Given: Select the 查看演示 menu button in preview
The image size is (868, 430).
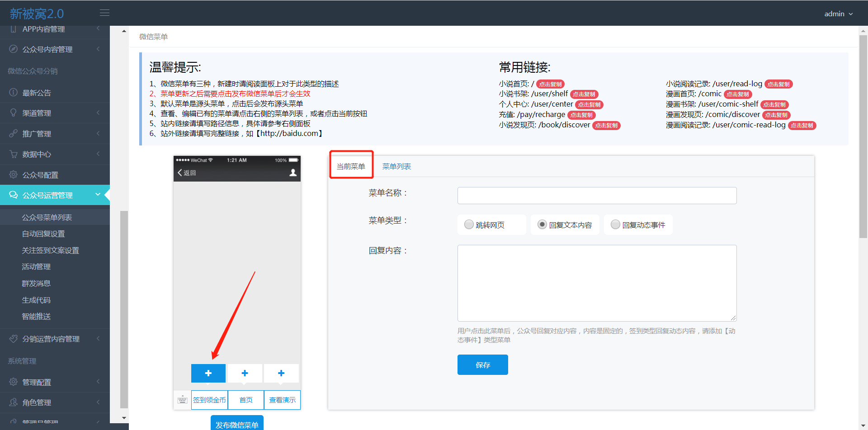Looking at the screenshot, I should 282,400.
